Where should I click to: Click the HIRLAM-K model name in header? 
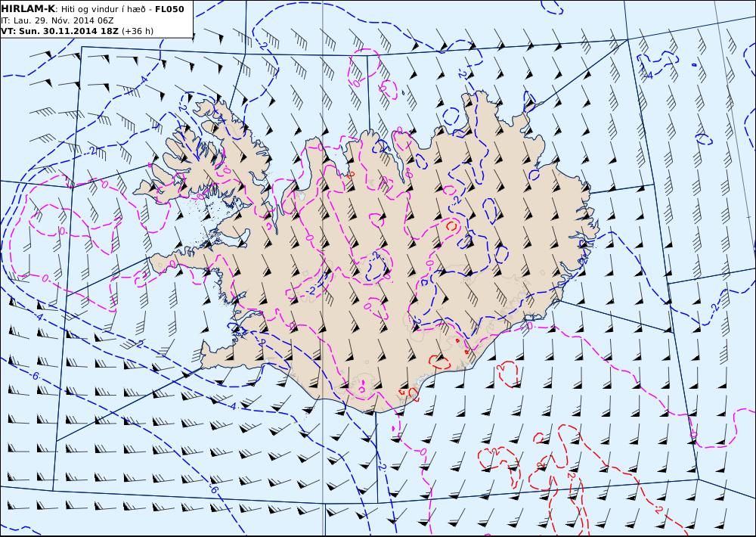tap(28, 9)
